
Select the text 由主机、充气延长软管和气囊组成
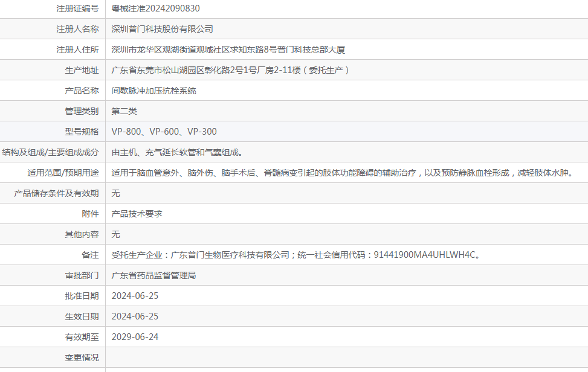[x=178, y=152]
